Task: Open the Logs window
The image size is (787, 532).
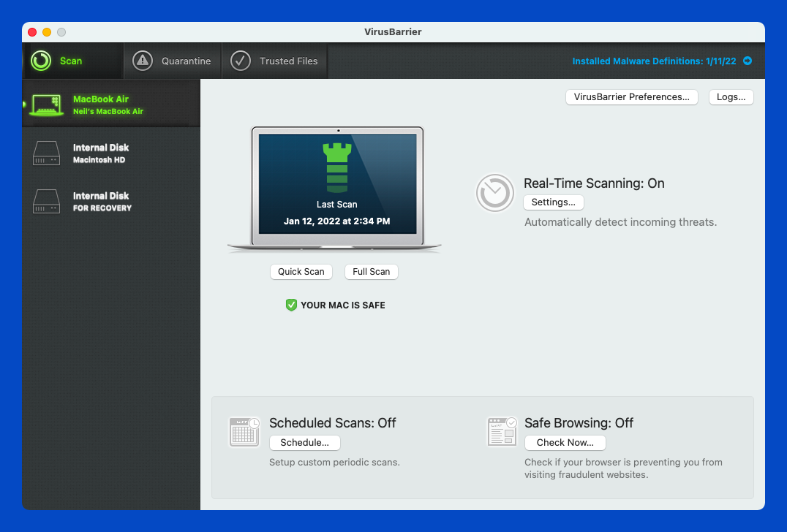Action: (731, 96)
